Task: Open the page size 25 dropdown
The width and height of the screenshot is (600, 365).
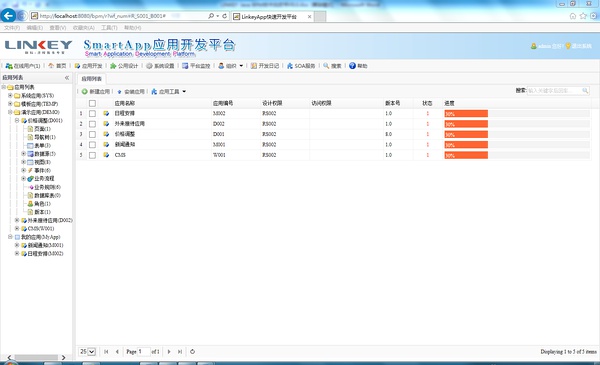Action: point(87,351)
